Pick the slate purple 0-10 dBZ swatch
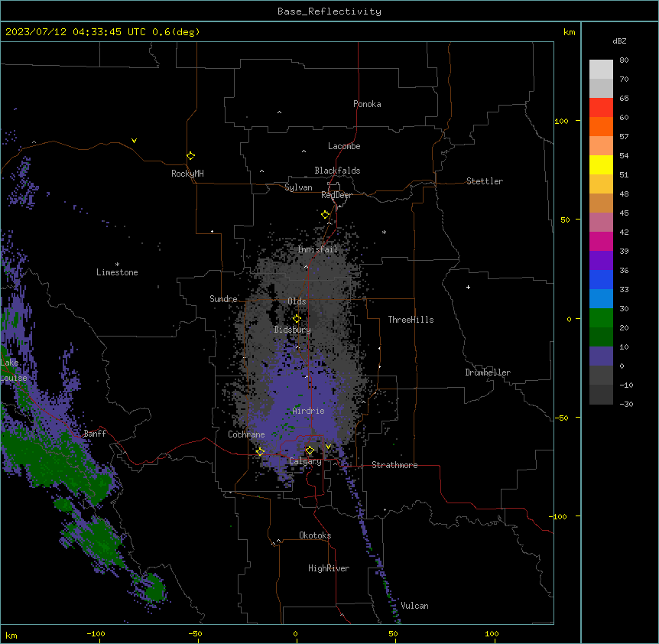This screenshot has width=659, height=644. [x=601, y=356]
